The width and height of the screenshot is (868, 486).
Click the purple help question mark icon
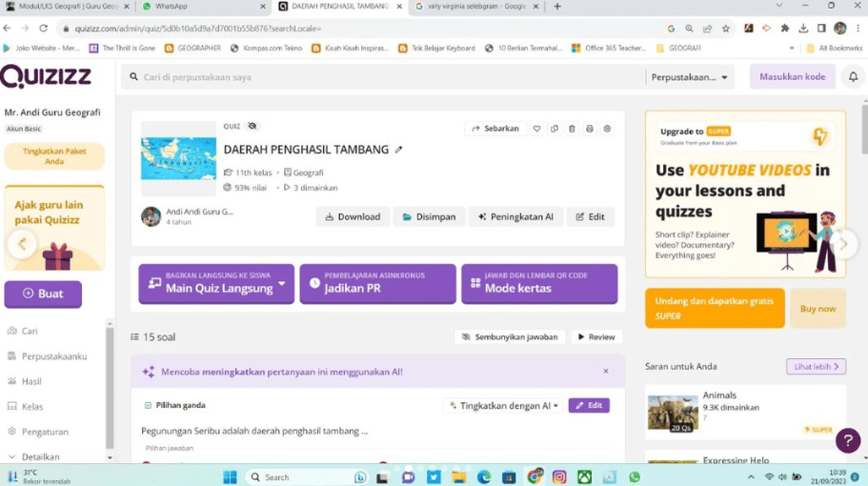pyautogui.click(x=847, y=440)
